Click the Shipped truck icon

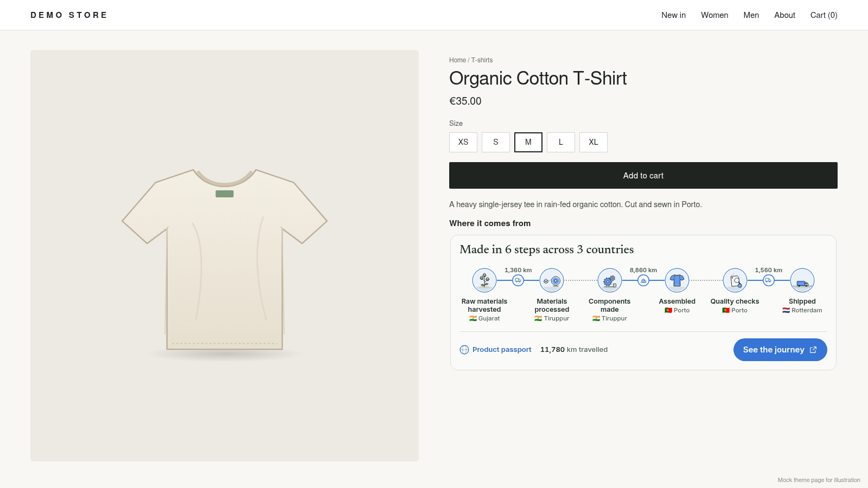click(x=802, y=280)
